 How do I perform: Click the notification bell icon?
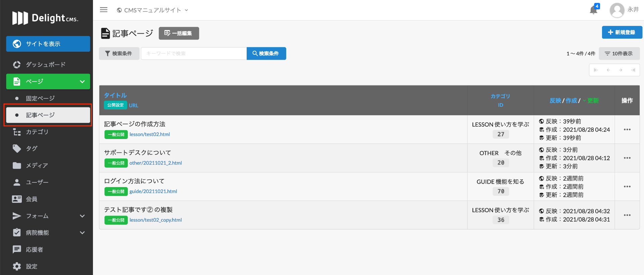pos(593,10)
